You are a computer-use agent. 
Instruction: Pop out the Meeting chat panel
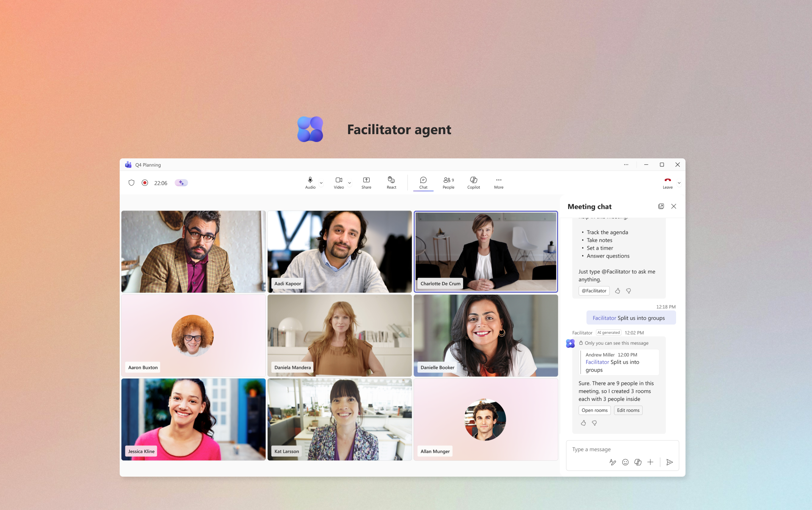click(661, 206)
